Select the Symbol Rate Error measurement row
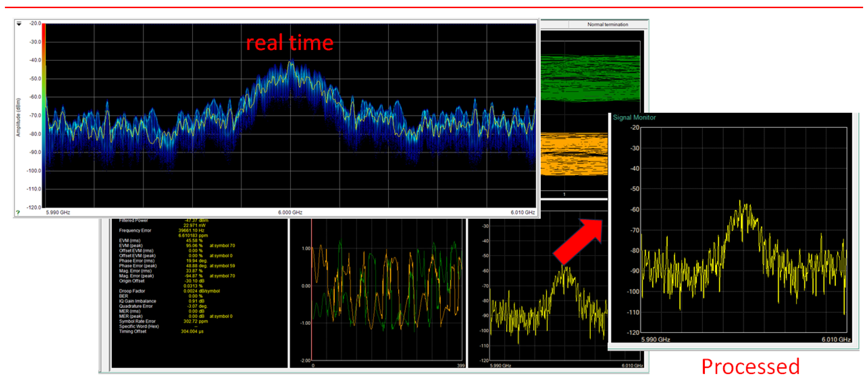 click(137, 321)
